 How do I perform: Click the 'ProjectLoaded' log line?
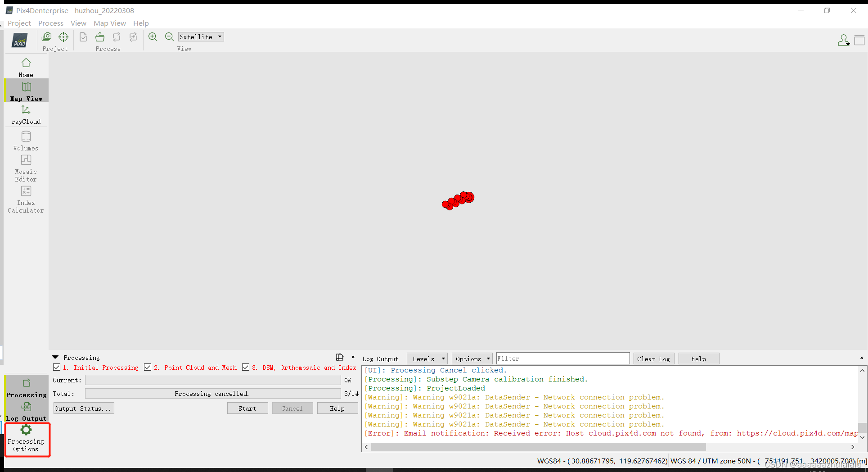click(425, 388)
